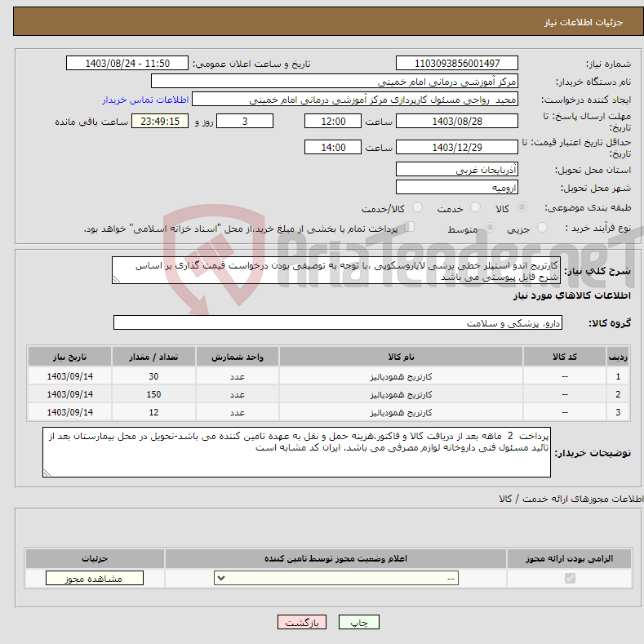Click the request number field 1103093856001497

457,63
